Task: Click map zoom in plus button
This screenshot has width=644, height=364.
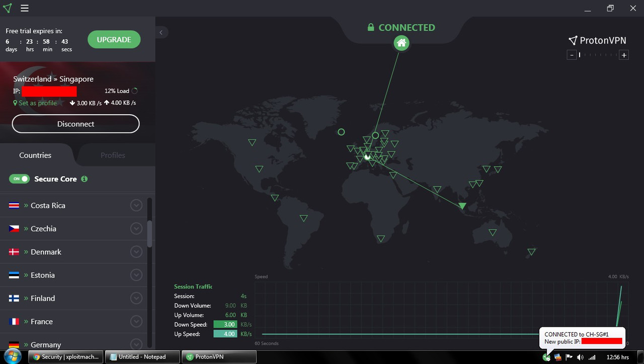Action: coord(624,55)
